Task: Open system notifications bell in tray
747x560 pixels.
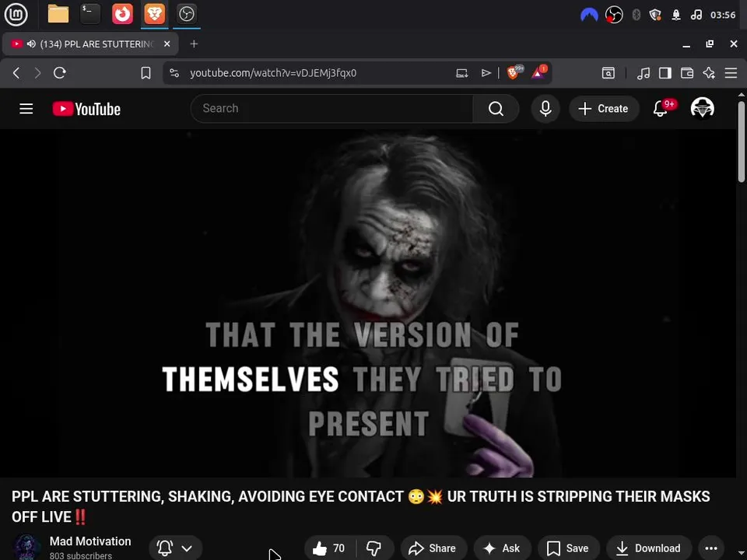Action: coord(676,16)
